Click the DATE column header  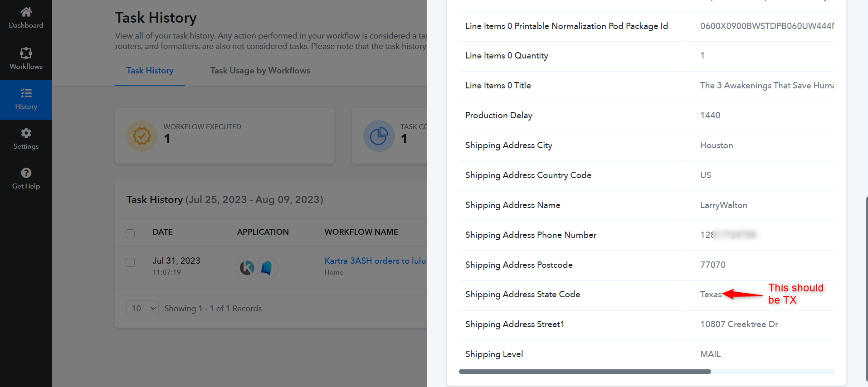[x=162, y=232]
